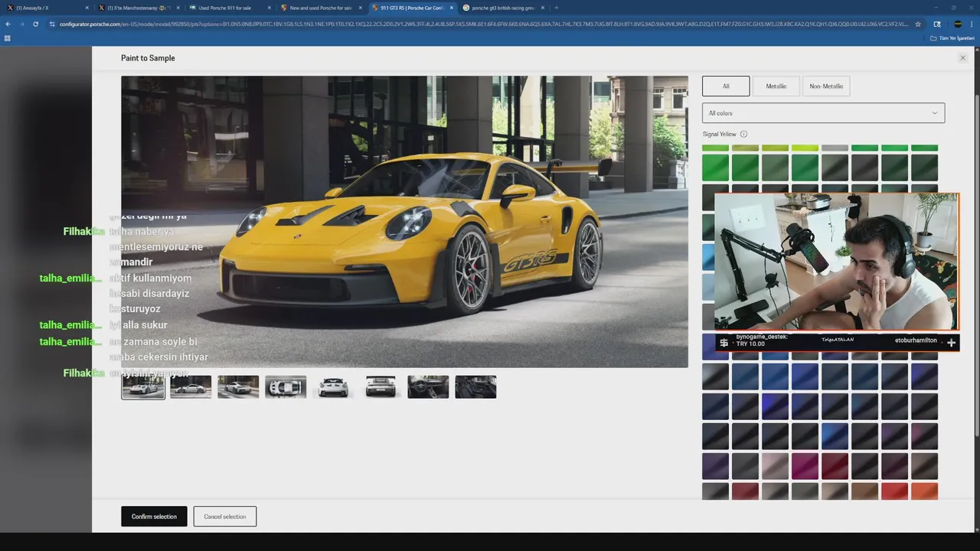Bookmark this page with the star icon
Screen dimensions: 980x551
[918, 24]
